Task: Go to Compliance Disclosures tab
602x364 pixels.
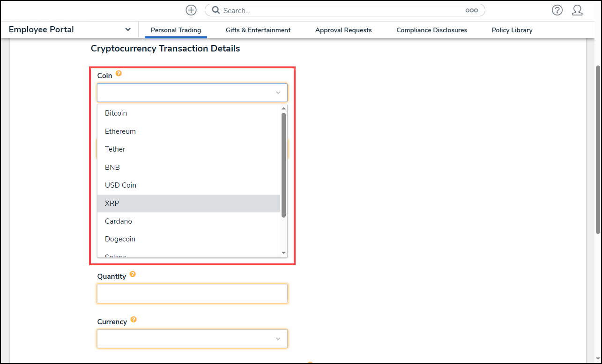Action: coord(431,30)
